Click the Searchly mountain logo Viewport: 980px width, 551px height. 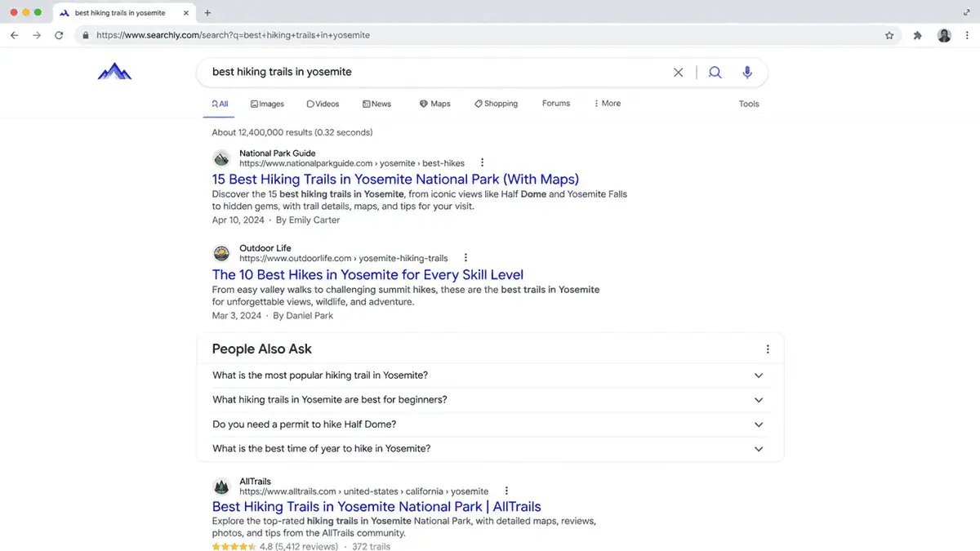click(x=114, y=72)
